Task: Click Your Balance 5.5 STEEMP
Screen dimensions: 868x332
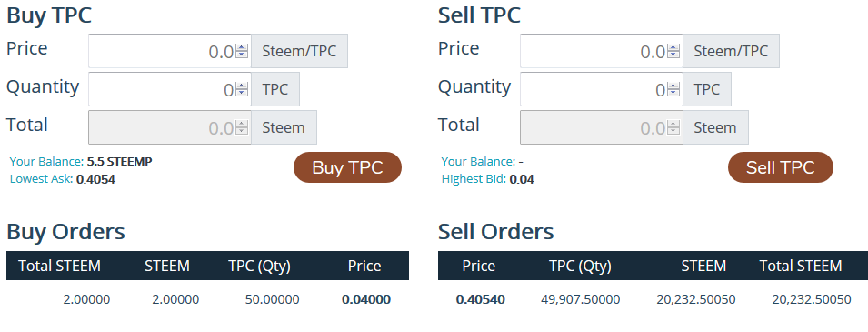Action: (120, 161)
